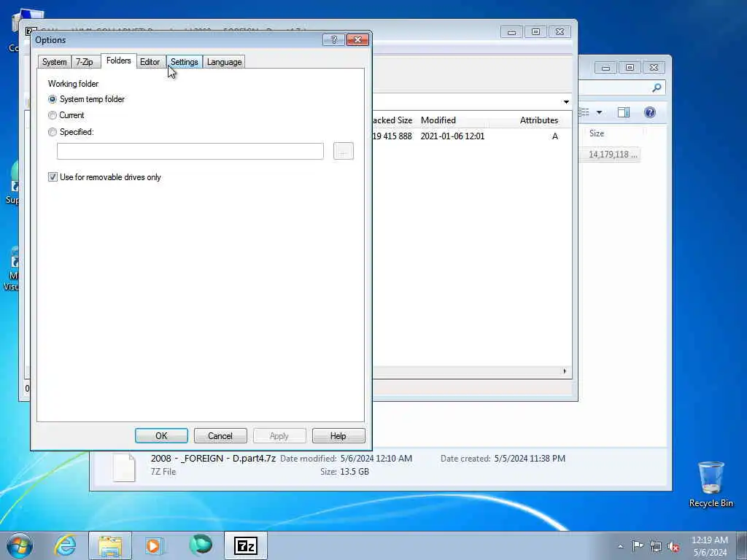Screen dimensions: 747x560
Task: Select System temp folder radio option
Action: coord(87,99)
